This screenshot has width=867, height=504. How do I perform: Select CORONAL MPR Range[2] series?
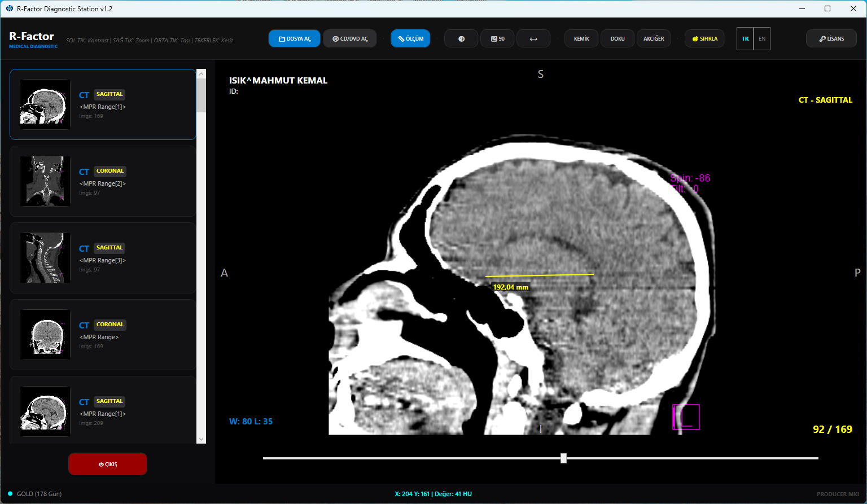coord(103,181)
